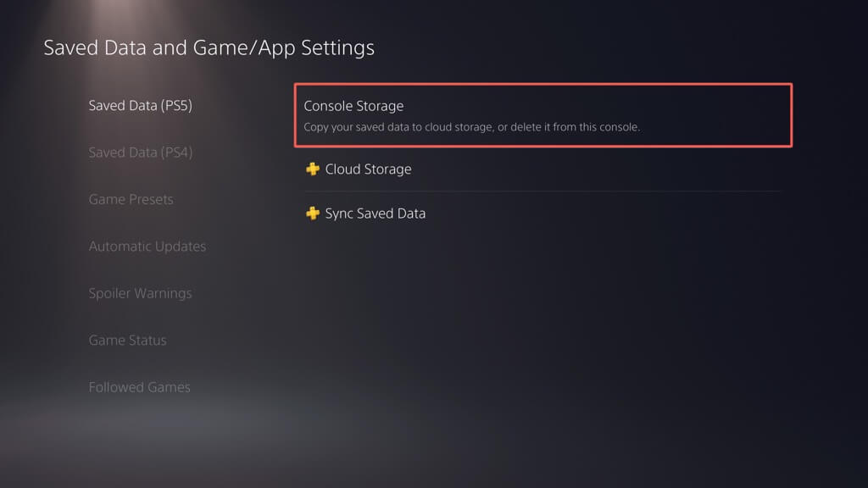The height and width of the screenshot is (488, 868).
Task: Open the Game Presets section
Action: (x=131, y=200)
